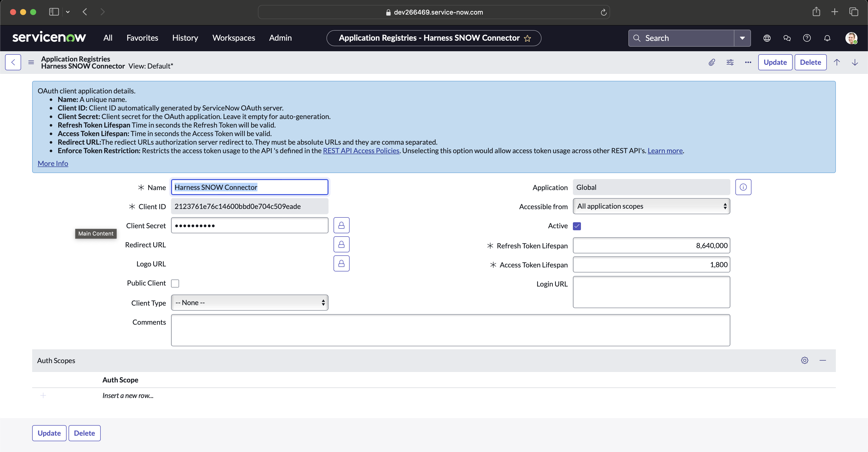Unlock the Redirect URL field
Screen dimensions: 868x452
click(x=341, y=245)
